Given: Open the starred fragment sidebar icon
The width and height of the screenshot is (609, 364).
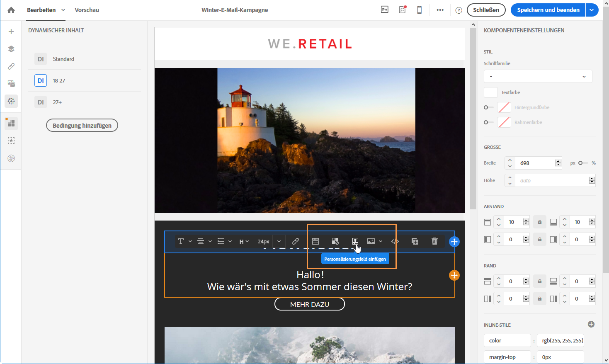Looking at the screenshot, I should (x=11, y=141).
